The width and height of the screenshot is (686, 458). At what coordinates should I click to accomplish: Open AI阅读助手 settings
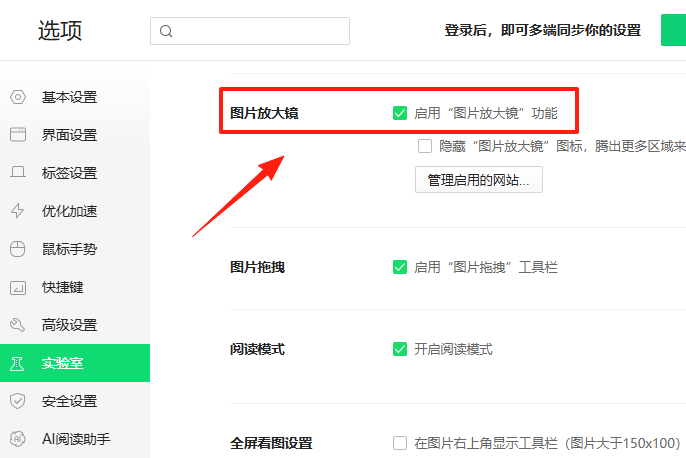click(x=75, y=439)
